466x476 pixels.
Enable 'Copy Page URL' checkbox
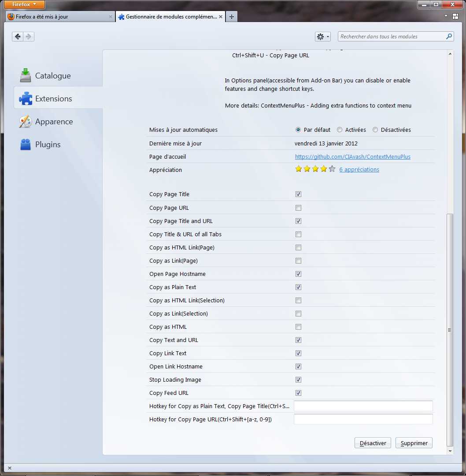point(298,208)
